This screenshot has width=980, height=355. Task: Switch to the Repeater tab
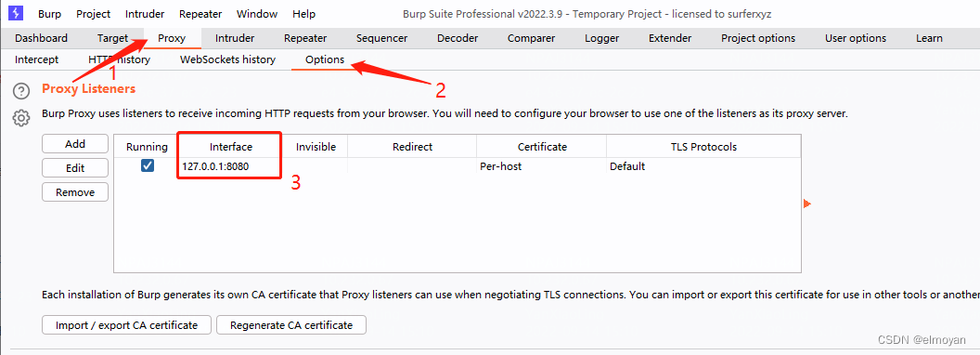[x=305, y=38]
